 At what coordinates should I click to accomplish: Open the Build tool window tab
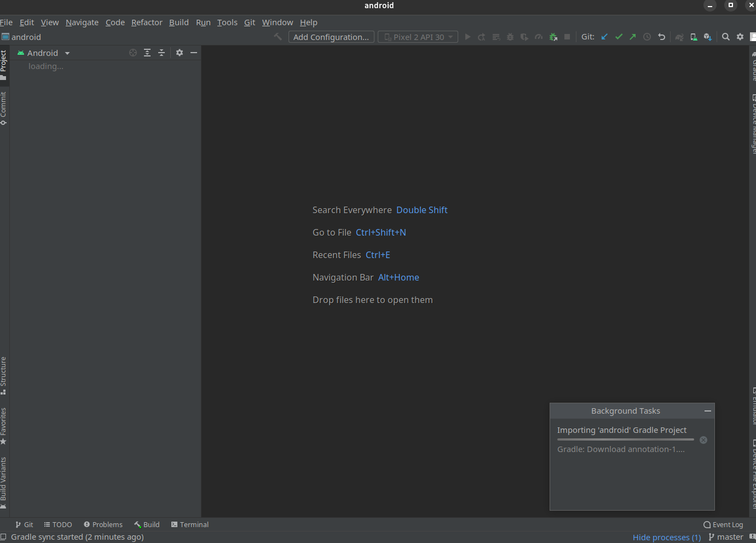click(147, 524)
